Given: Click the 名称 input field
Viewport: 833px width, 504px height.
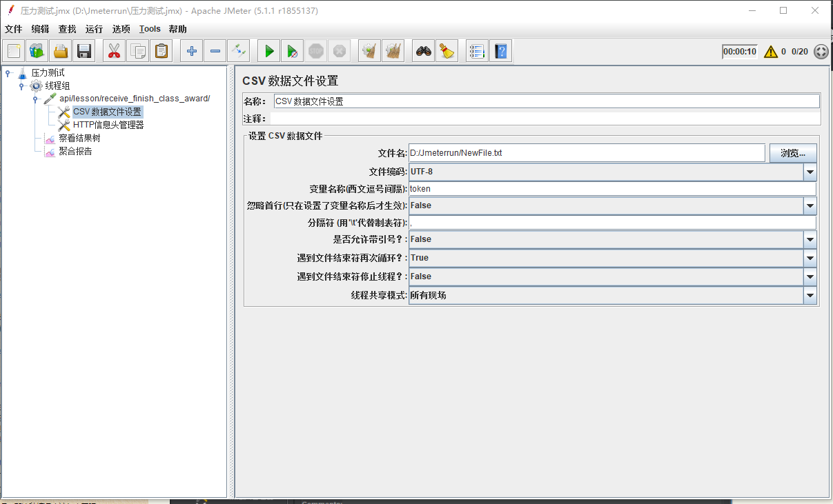Looking at the screenshot, I should tap(547, 101).
